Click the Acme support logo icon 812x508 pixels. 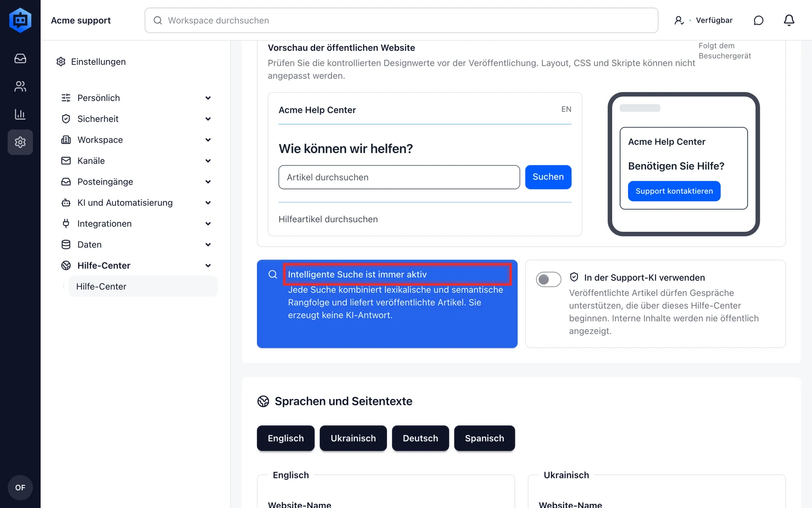(20, 20)
